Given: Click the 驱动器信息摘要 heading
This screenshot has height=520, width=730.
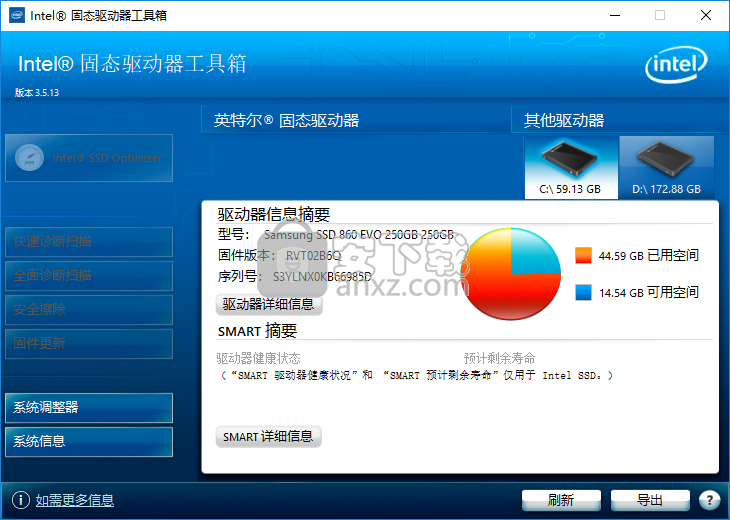Looking at the screenshot, I should 274,214.
